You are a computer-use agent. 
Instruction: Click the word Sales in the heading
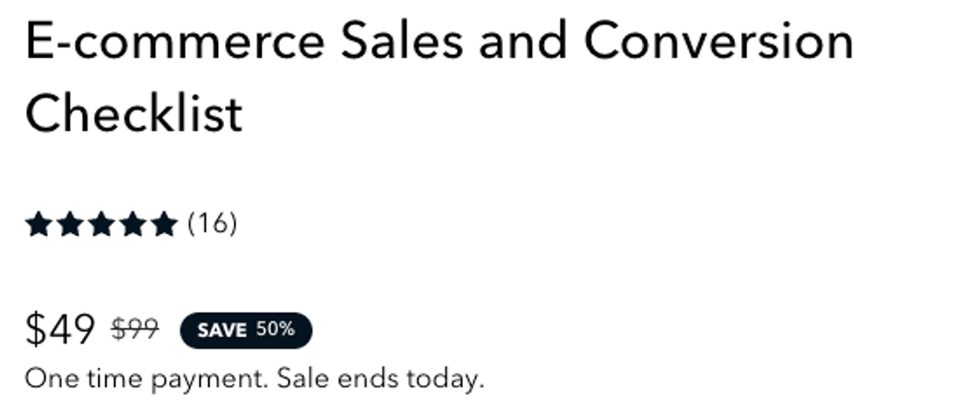(402, 40)
